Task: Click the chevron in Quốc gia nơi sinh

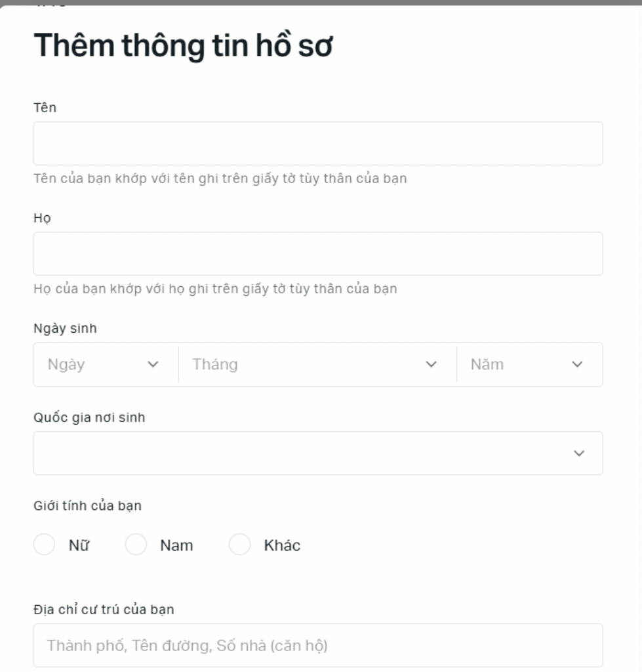Action: coord(578,453)
